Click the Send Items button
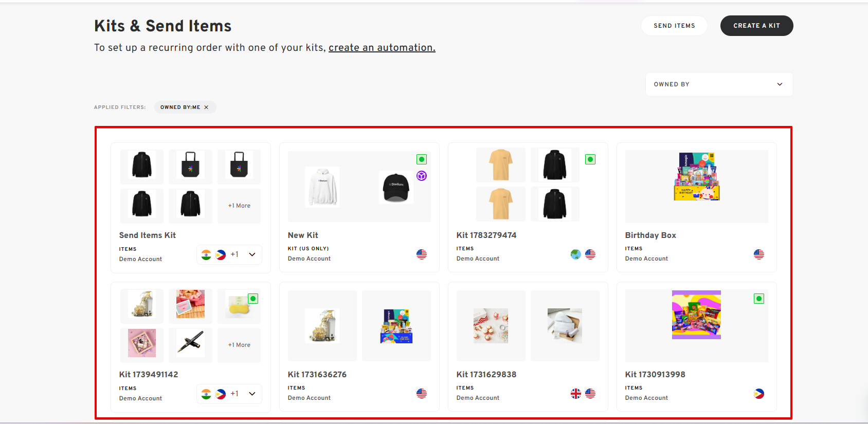Screen dimensions: 868x424 (x=674, y=26)
